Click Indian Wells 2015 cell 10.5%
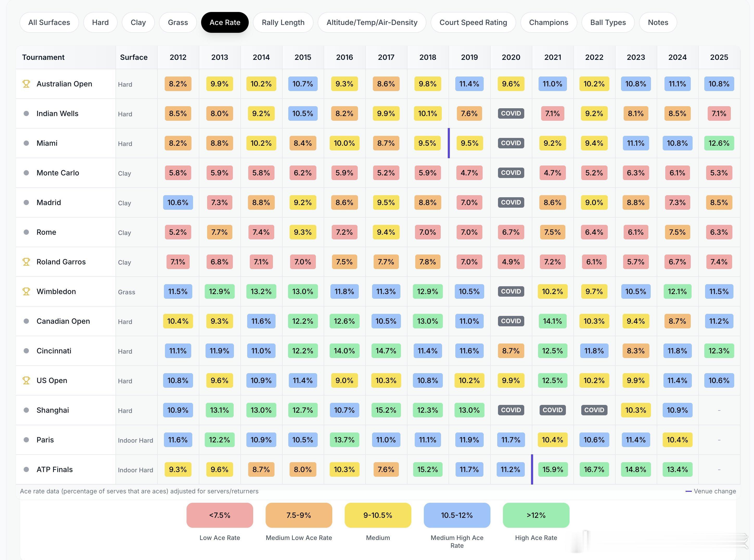Viewport: 754px width, 560px height. point(303,113)
